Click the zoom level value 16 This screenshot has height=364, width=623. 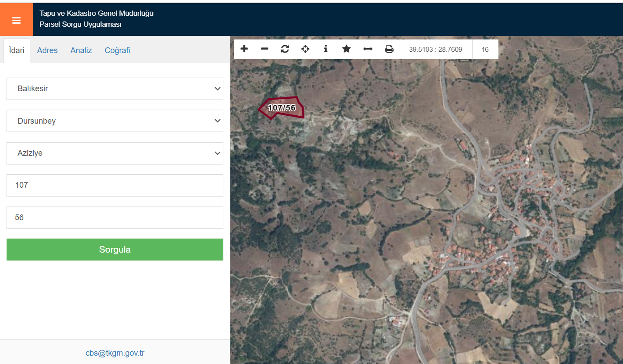click(485, 50)
